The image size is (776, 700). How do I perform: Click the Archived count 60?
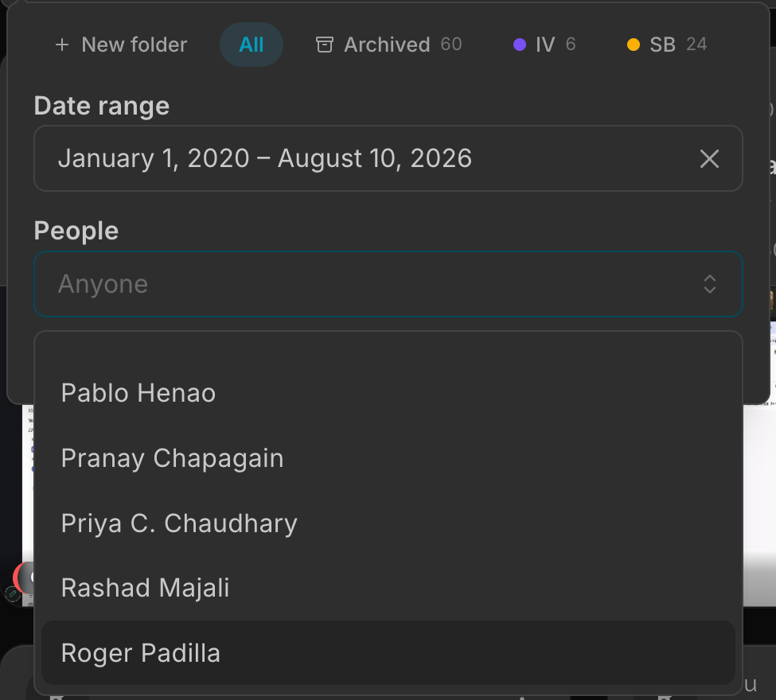tap(450, 44)
